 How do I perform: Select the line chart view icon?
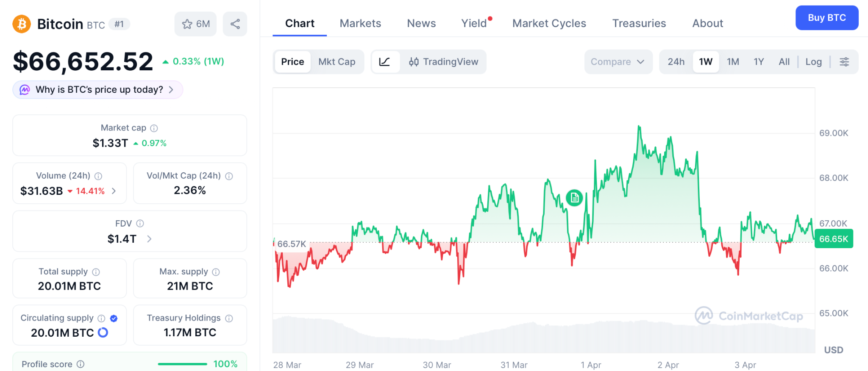click(385, 62)
